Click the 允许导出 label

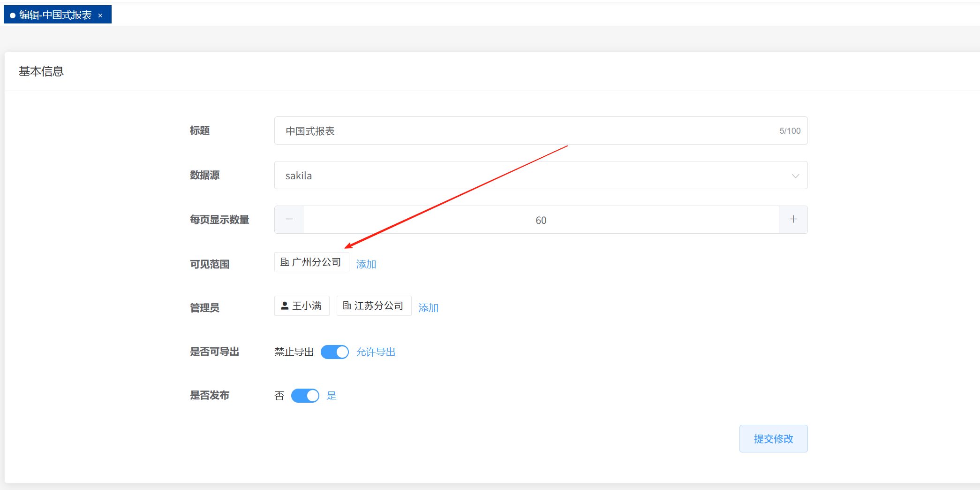click(x=376, y=352)
